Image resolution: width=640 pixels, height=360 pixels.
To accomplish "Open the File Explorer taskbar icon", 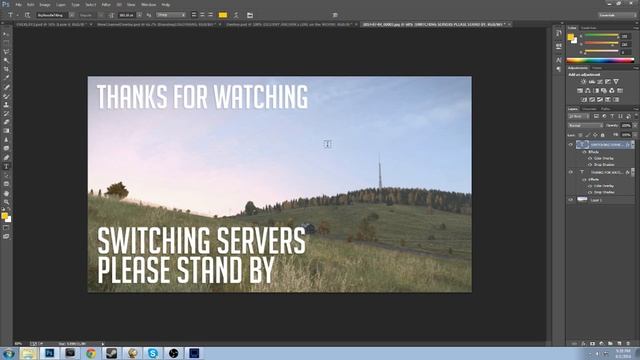I will click(x=28, y=353).
